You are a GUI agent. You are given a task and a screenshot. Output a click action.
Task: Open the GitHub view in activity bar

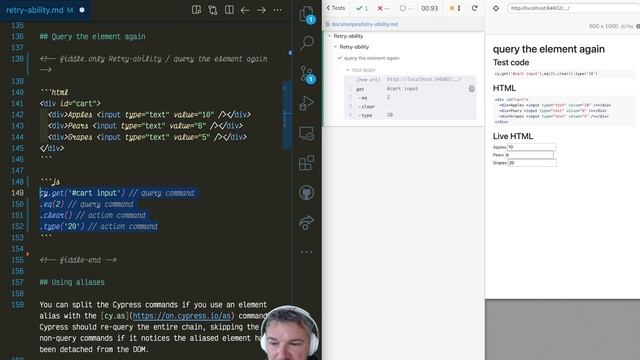coord(306,193)
